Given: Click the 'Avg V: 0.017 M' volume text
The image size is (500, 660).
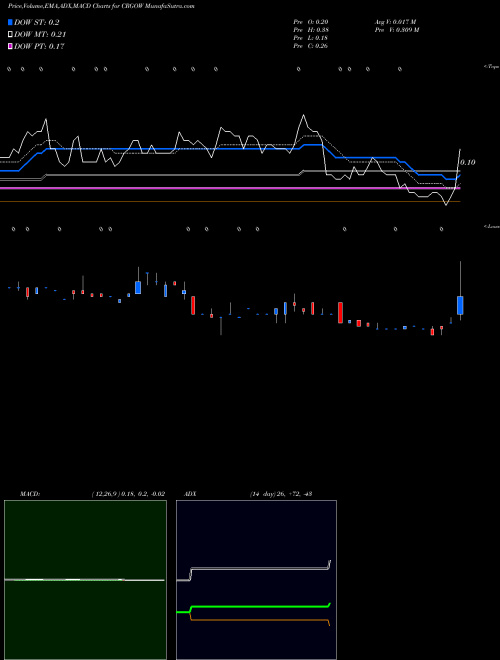Looking at the screenshot, I should pos(396,22).
